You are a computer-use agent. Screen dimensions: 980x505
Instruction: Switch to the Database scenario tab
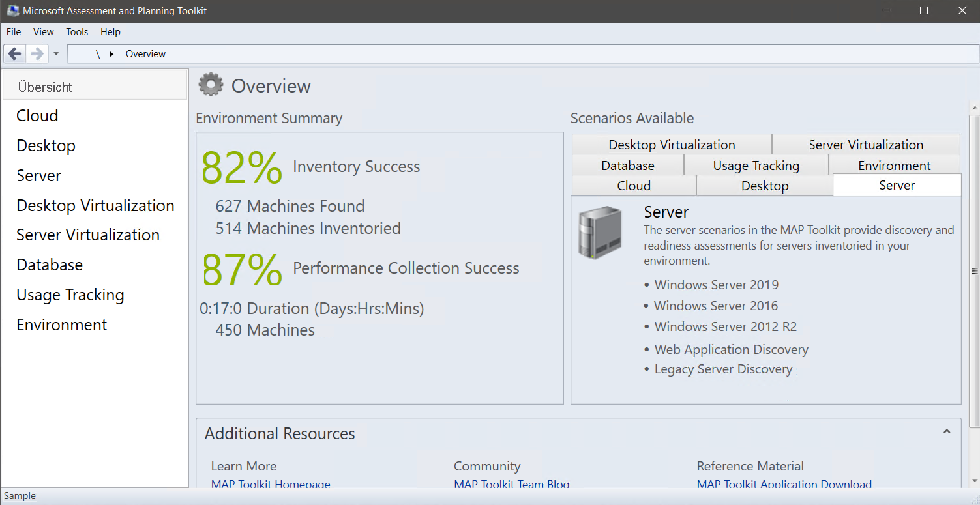(628, 166)
